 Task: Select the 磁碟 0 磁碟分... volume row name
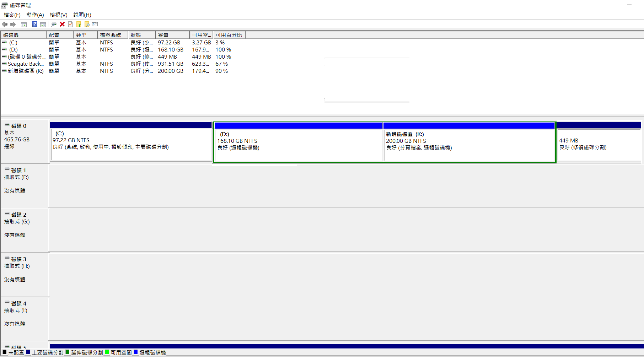[x=27, y=56]
